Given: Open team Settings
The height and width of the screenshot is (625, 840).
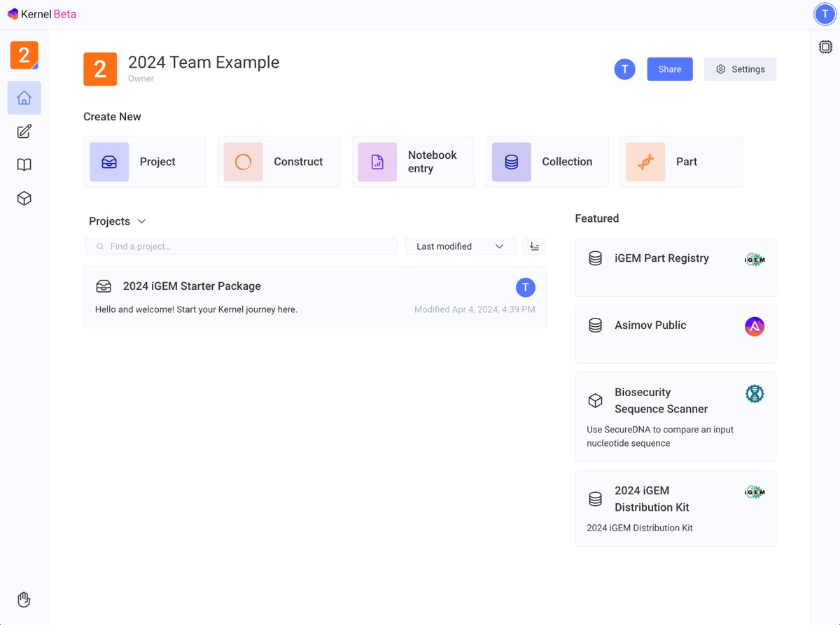Looking at the screenshot, I should (x=740, y=69).
